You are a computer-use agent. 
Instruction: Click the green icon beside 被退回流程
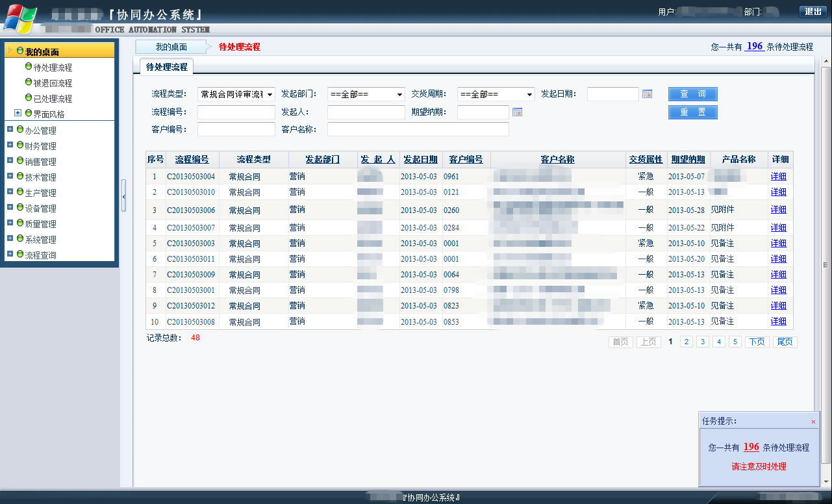click(x=29, y=82)
